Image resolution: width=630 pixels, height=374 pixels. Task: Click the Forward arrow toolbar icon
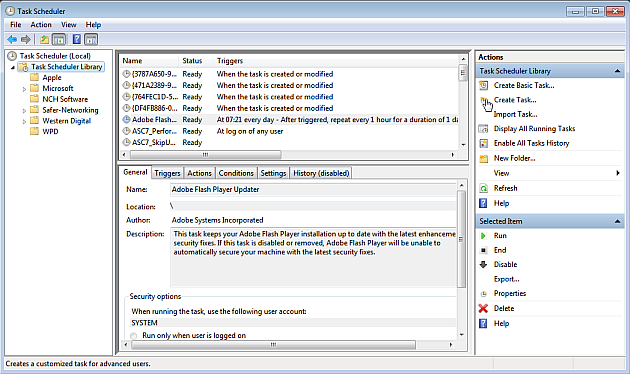click(26, 39)
